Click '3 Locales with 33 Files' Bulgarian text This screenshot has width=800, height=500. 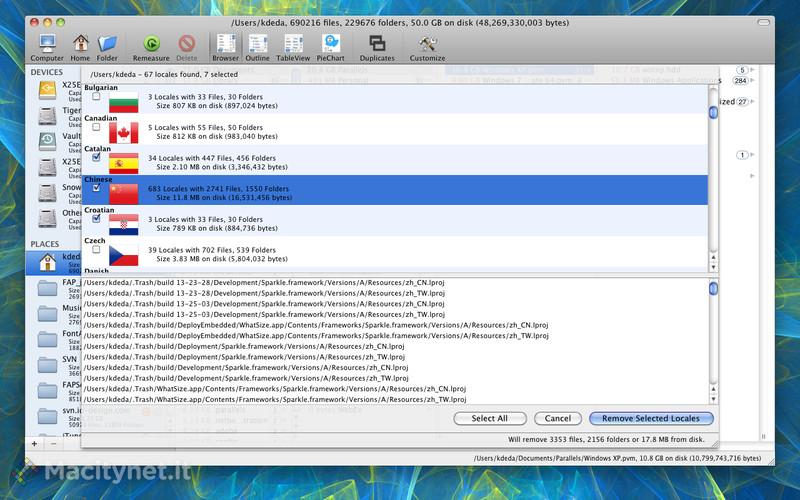click(206, 97)
